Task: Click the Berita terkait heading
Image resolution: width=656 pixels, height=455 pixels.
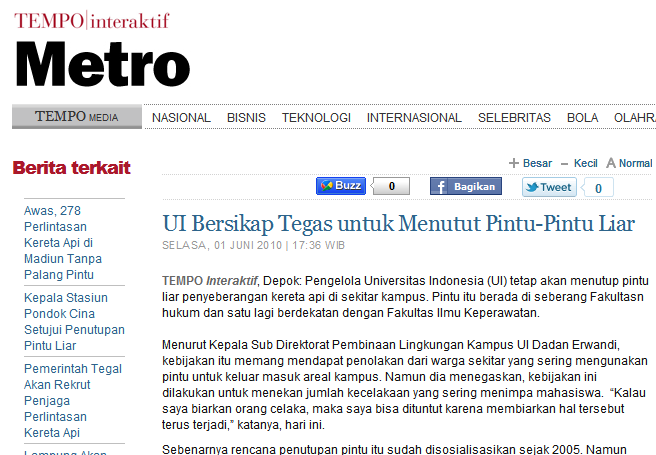Action: 72,168
